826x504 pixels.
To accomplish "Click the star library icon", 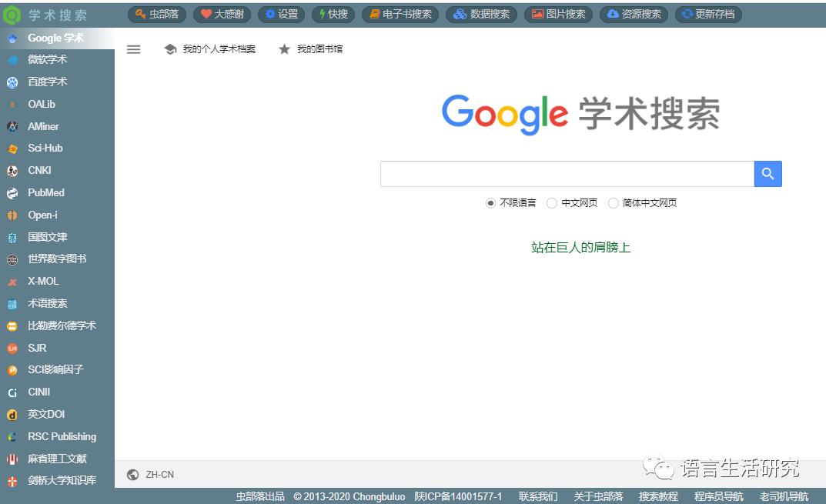I will [285, 49].
